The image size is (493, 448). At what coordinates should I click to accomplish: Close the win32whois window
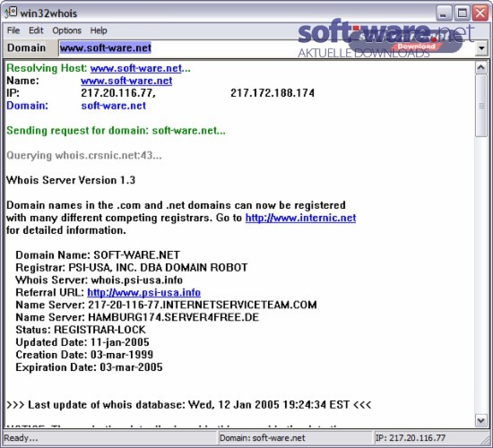[480, 13]
